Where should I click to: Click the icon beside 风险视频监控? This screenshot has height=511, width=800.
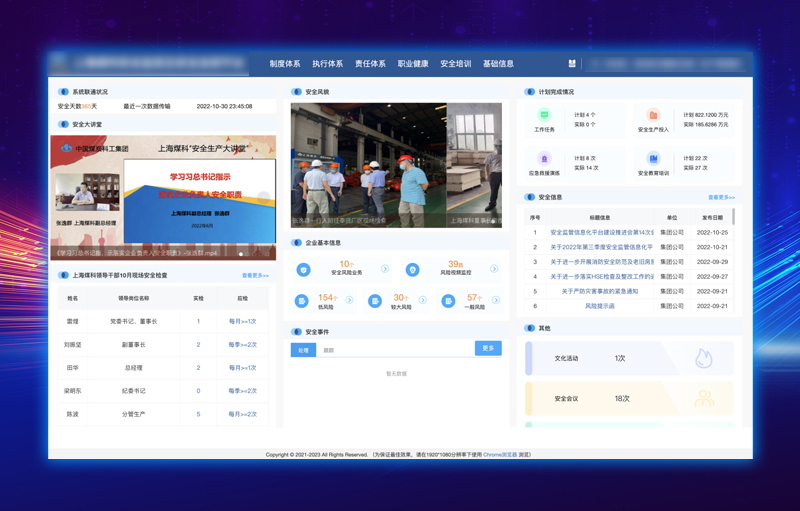pyautogui.click(x=412, y=269)
